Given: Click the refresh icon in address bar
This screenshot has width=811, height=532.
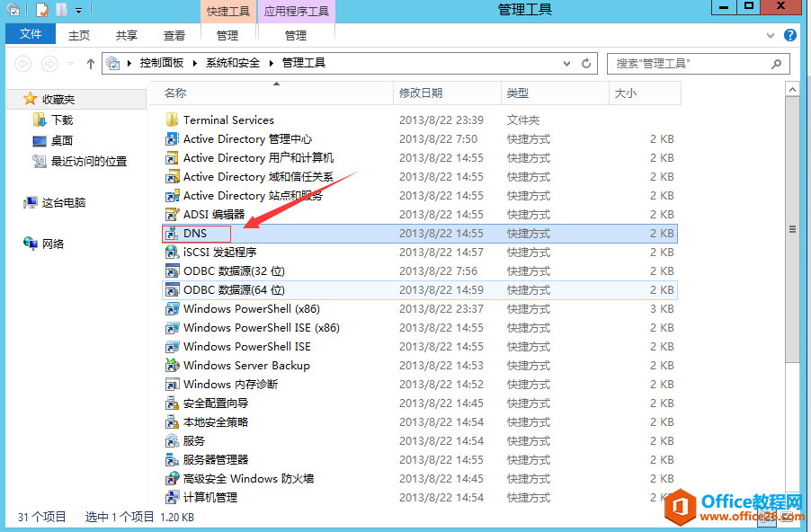Looking at the screenshot, I should point(586,63).
